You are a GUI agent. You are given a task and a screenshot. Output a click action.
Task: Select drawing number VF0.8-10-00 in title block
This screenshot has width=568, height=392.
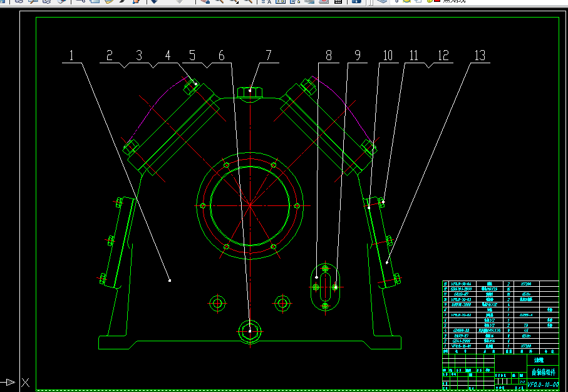[543, 384]
